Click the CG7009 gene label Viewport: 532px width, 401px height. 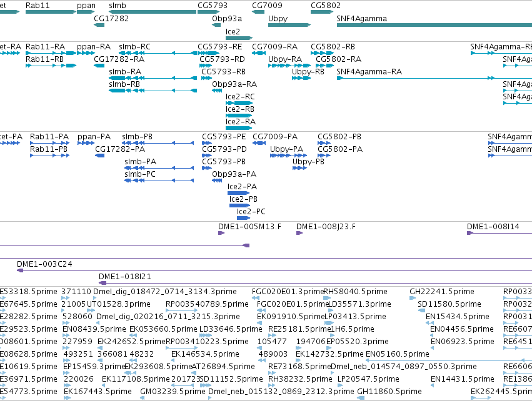pos(267,6)
